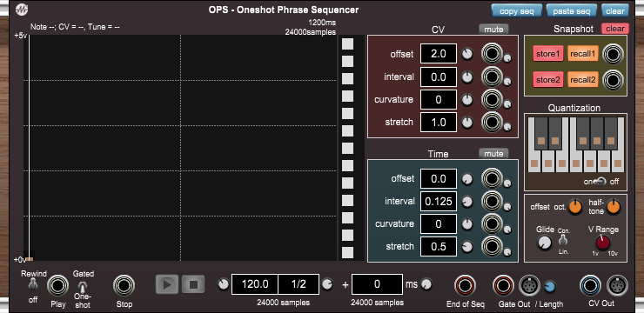Edit the additional ms value field
Image resolution: width=644 pixels, height=313 pixels.
(x=377, y=284)
